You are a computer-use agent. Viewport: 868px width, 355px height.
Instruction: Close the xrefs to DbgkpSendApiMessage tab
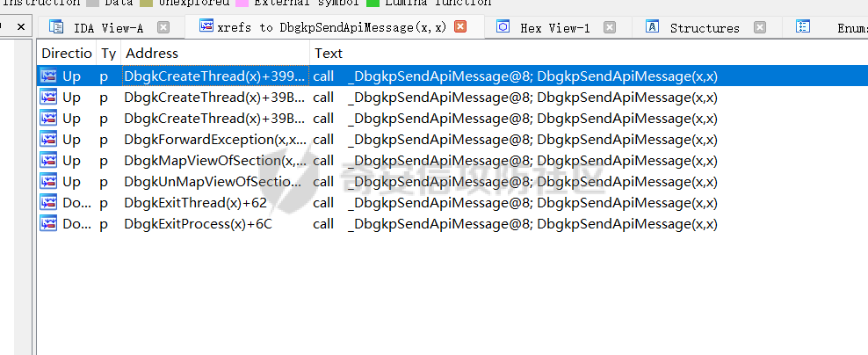[x=460, y=27]
